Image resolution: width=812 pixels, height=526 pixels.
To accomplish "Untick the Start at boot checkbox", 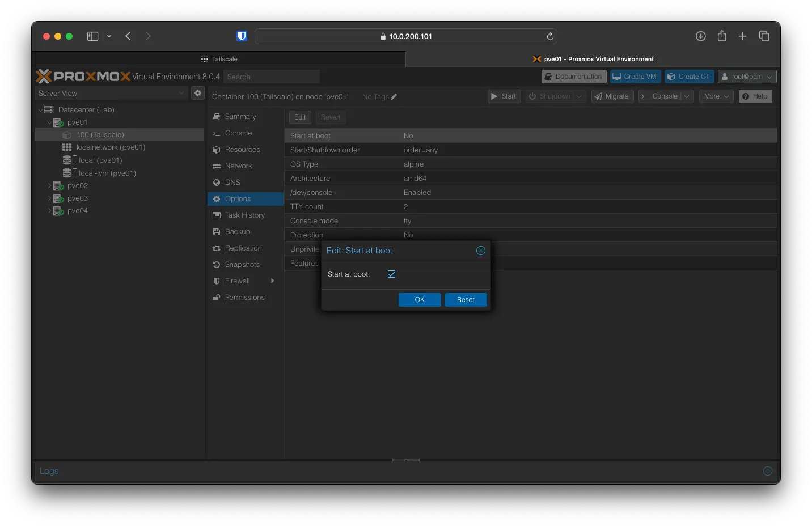I will (x=391, y=274).
